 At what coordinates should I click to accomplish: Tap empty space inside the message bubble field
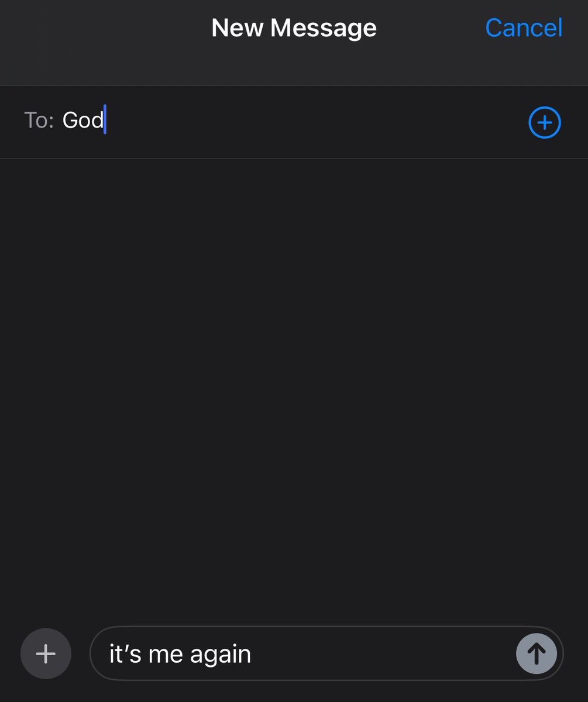tap(380, 653)
